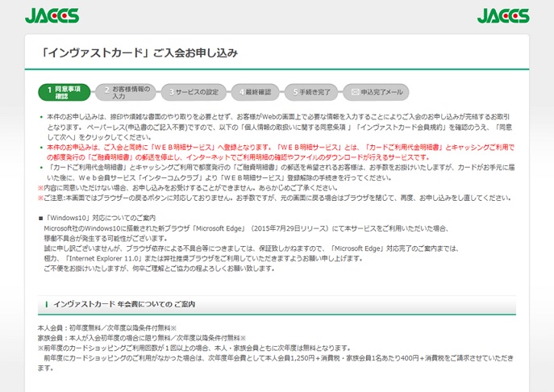The width and height of the screenshot is (554, 392).
Task: Click the heading ■「Windows10」対応についてのご案内
Action: [x=97, y=218]
